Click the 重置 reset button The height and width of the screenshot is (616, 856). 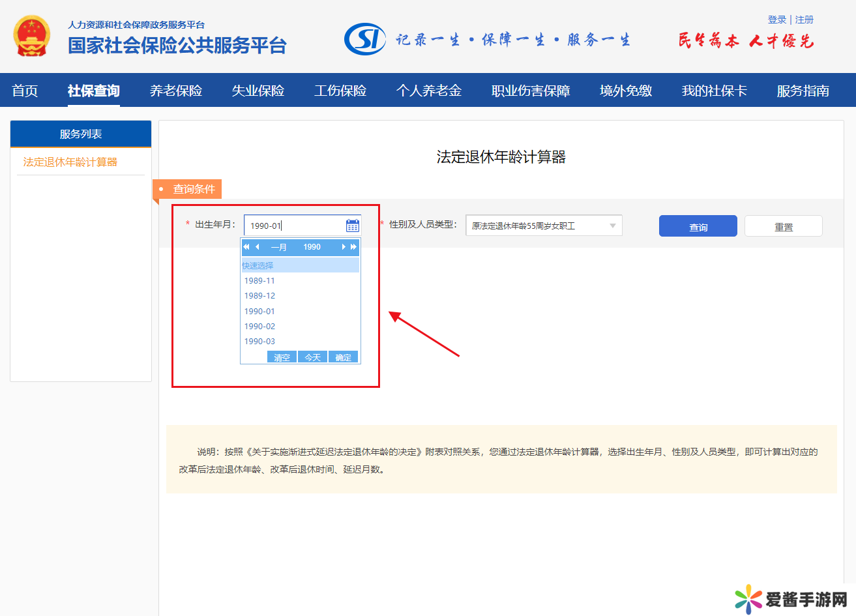(x=783, y=226)
